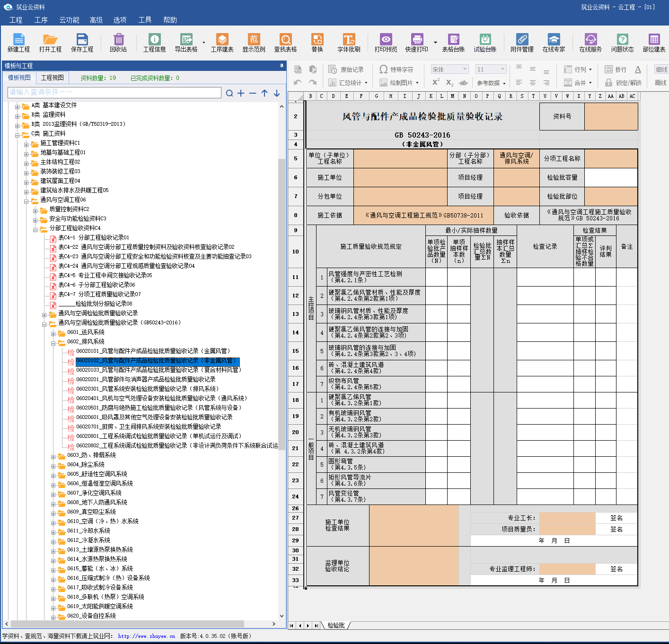Select the 工序建表 tool

(x=222, y=43)
